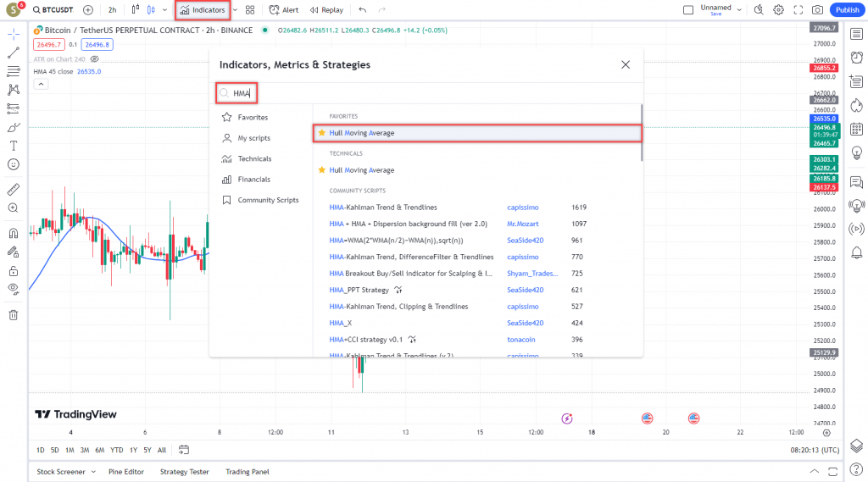The height and width of the screenshot is (482, 868).
Task: Publish the chart idea
Action: click(847, 10)
